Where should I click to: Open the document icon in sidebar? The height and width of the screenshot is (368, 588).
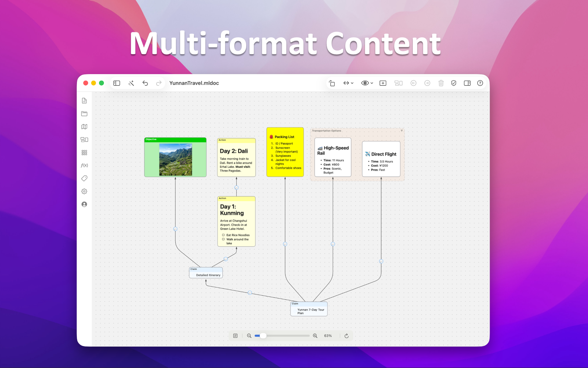pos(84,101)
